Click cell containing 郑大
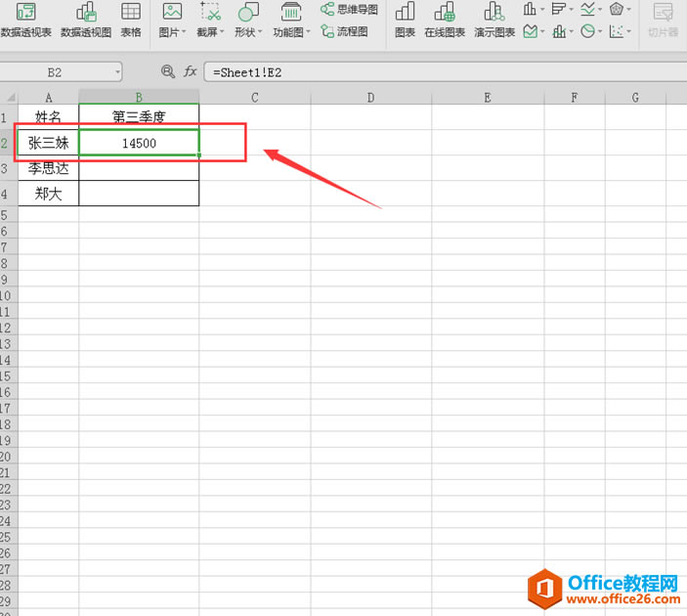Image resolution: width=687 pixels, height=616 pixels. pos(48,194)
